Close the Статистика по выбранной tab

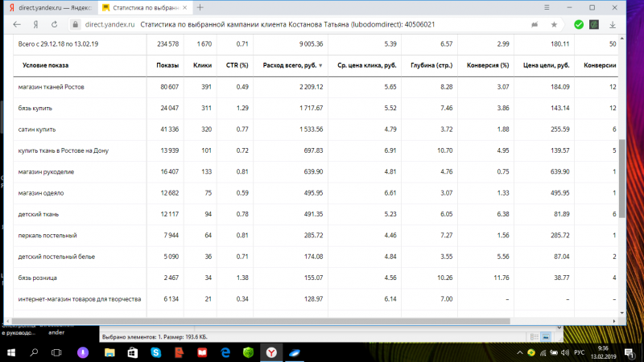[x=185, y=7]
